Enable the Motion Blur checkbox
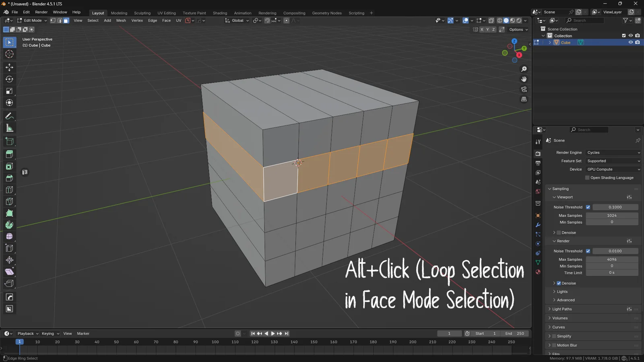 coord(554,345)
